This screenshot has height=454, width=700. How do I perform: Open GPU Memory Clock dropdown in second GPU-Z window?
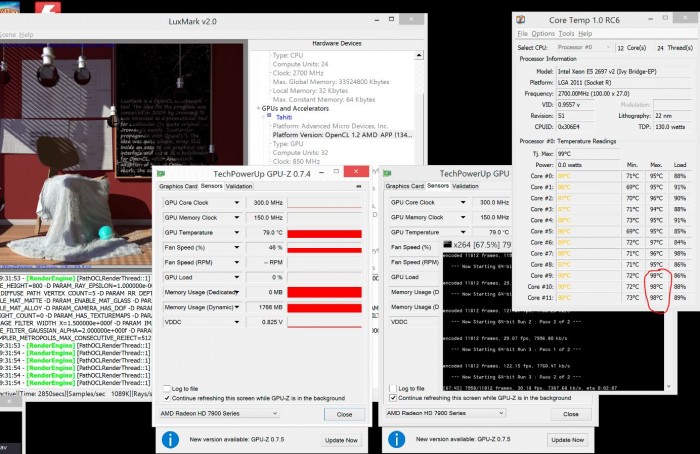pyautogui.click(x=463, y=217)
